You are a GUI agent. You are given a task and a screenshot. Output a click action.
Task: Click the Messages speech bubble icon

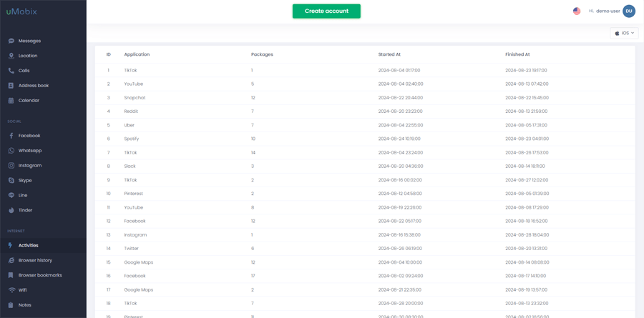[11, 41]
